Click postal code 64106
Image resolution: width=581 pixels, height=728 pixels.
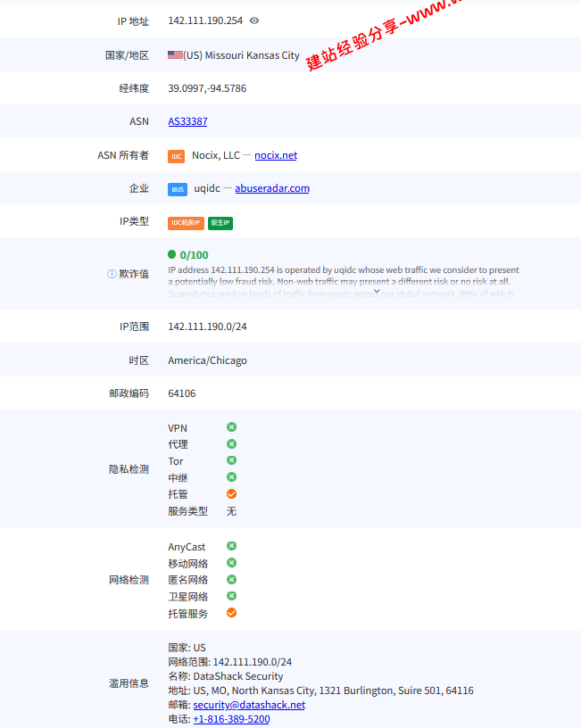[x=181, y=393]
